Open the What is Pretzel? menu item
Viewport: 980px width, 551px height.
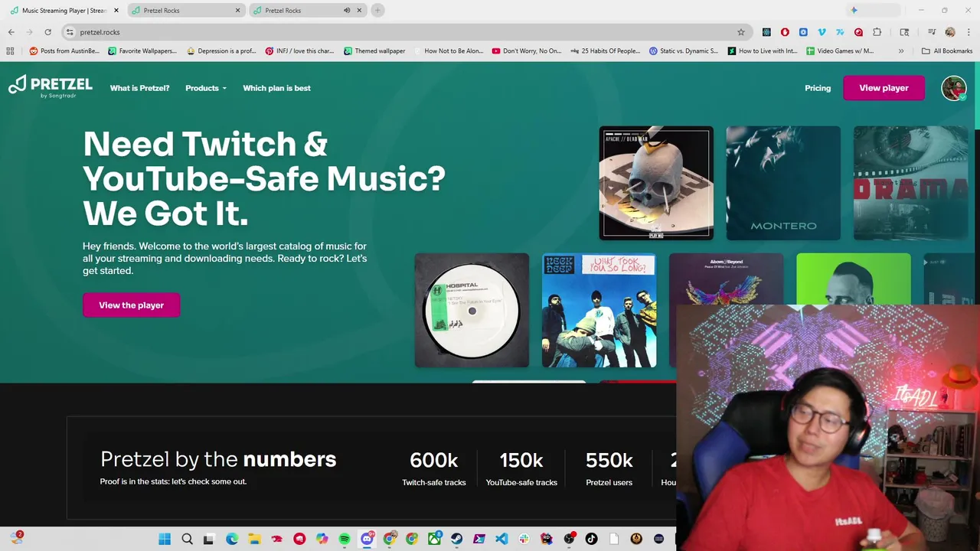click(x=139, y=88)
